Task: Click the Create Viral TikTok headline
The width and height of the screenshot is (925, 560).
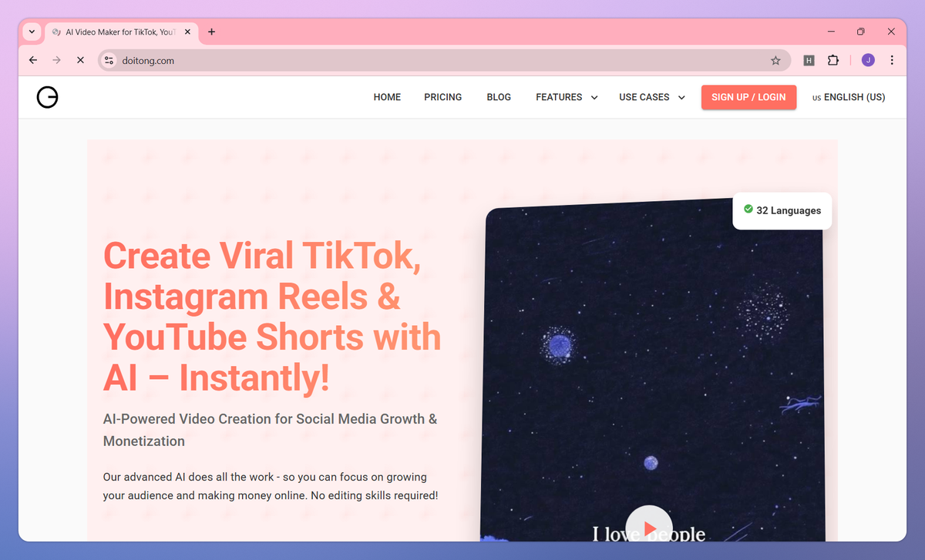Action: click(x=272, y=317)
